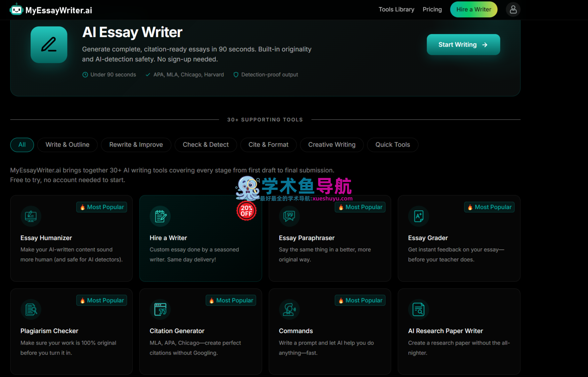Click Essay Grader's instant feedback description
Viewport: 588px width, 377px height.
click(x=456, y=255)
